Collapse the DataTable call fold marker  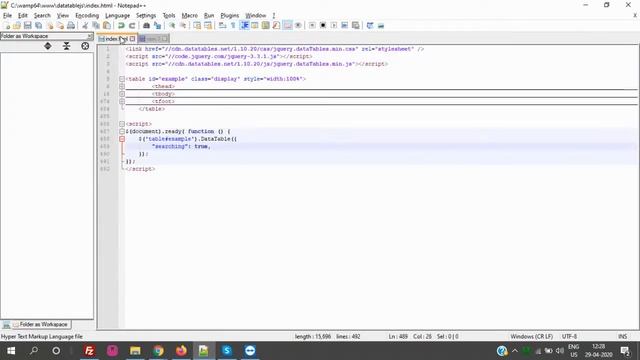[x=122, y=139]
